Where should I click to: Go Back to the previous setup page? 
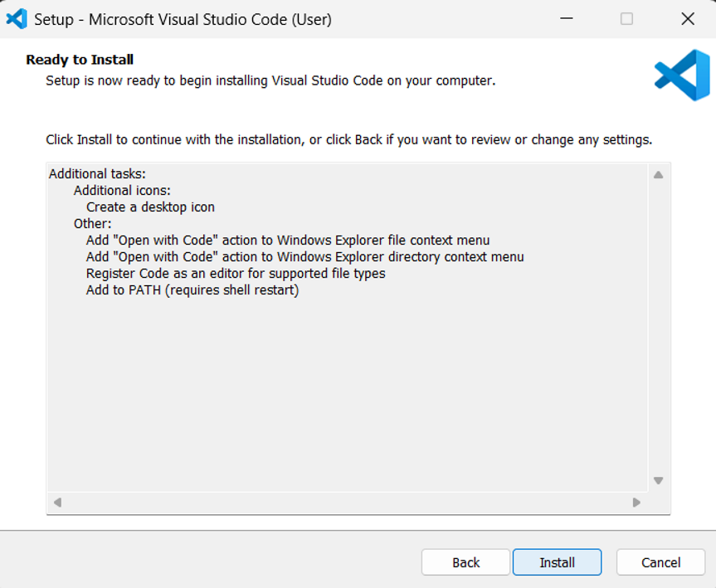click(x=465, y=562)
